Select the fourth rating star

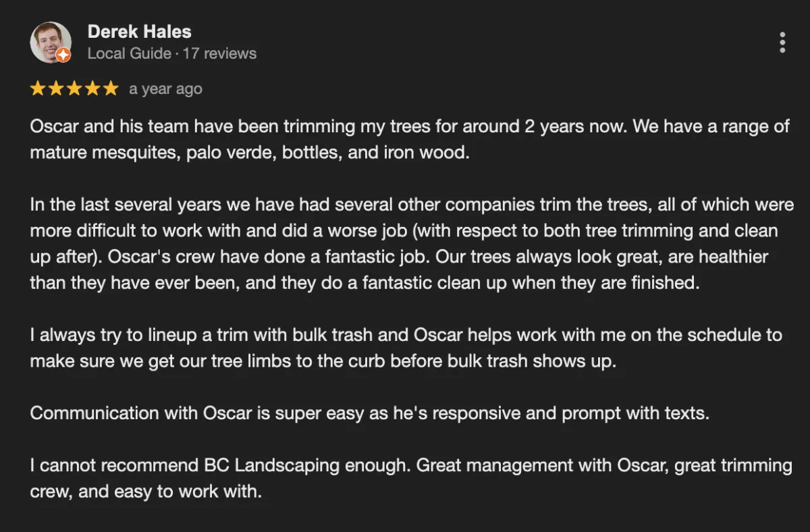coord(92,88)
